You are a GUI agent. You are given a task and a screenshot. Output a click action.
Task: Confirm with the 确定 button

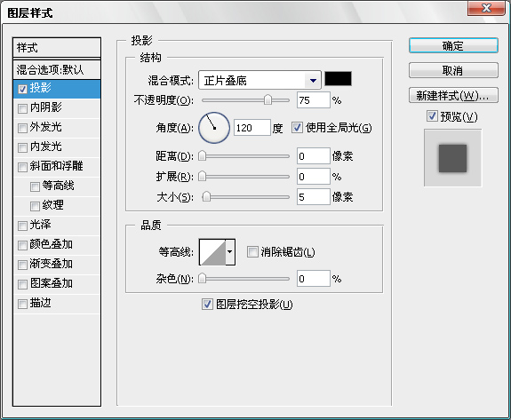(453, 45)
